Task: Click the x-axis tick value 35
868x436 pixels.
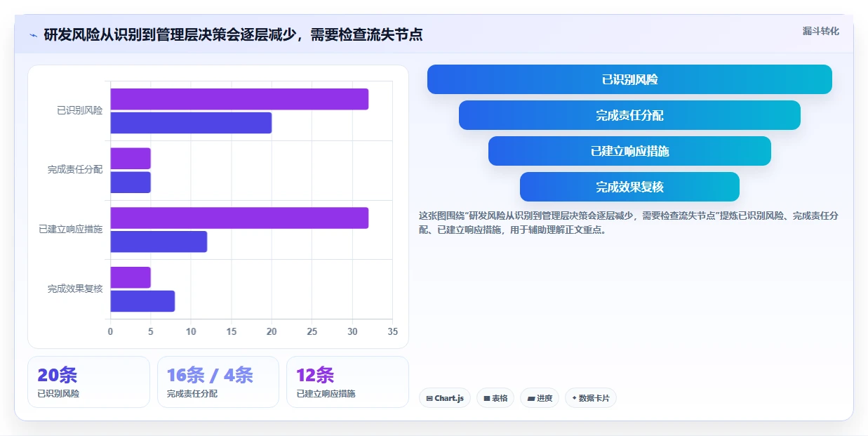Action: pos(392,331)
